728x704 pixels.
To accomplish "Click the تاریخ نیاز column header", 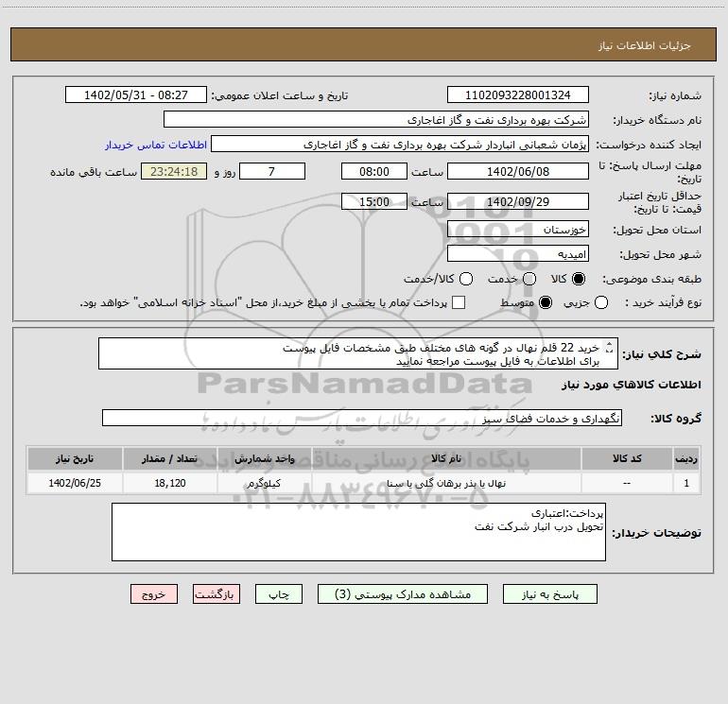I will (x=75, y=458).
